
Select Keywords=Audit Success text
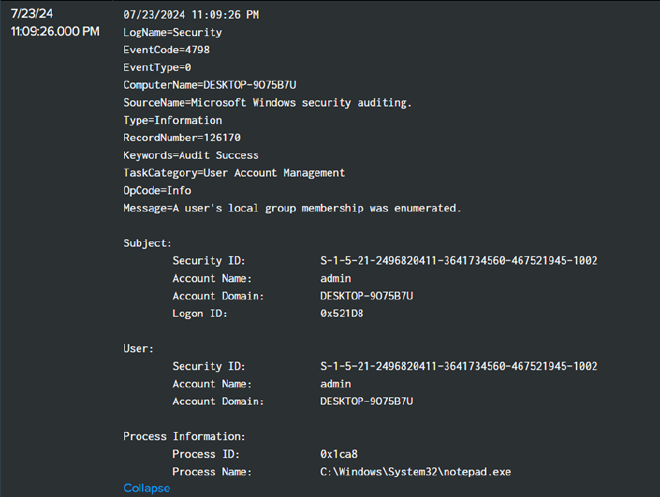(190, 155)
